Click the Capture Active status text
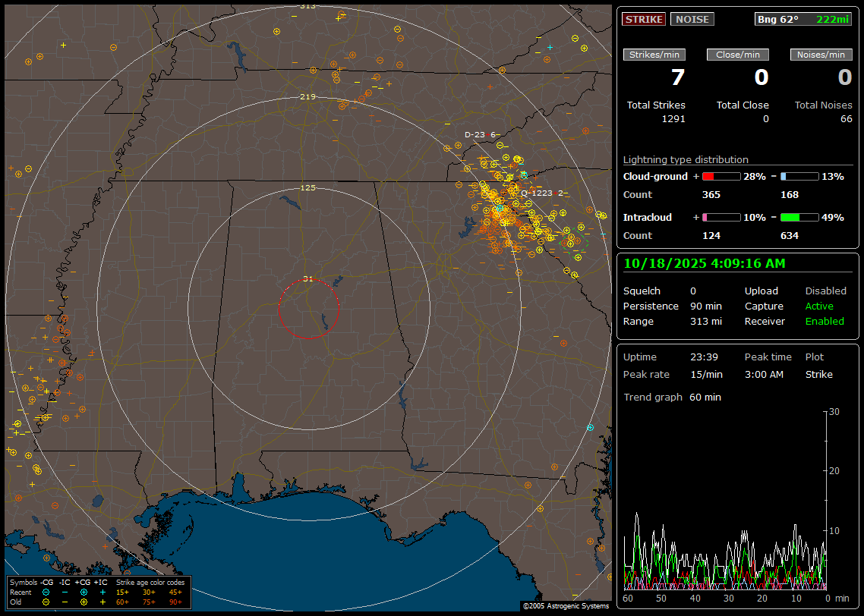This screenshot has width=864, height=616. click(819, 306)
